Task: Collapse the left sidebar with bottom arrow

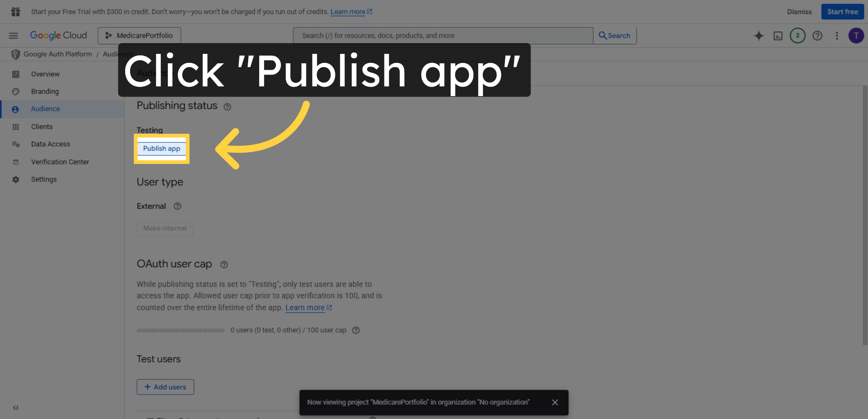Action: point(15,407)
